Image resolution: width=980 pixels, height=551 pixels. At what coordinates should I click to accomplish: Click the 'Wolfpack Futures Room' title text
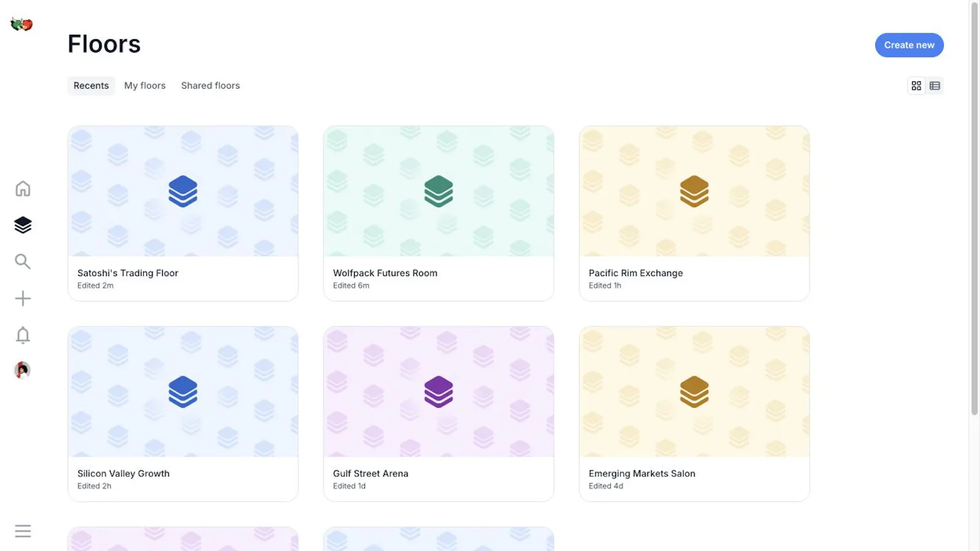pos(385,273)
